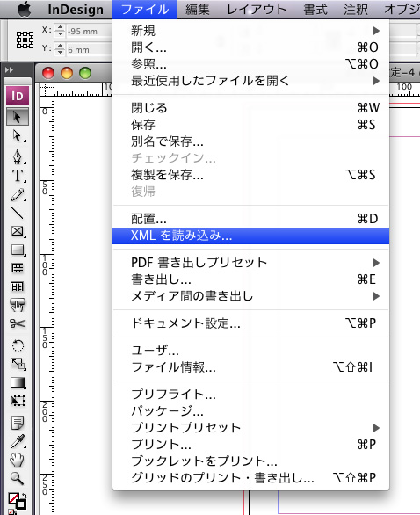
Task: Select the Rectangle Frame tool
Action: [x=18, y=231]
